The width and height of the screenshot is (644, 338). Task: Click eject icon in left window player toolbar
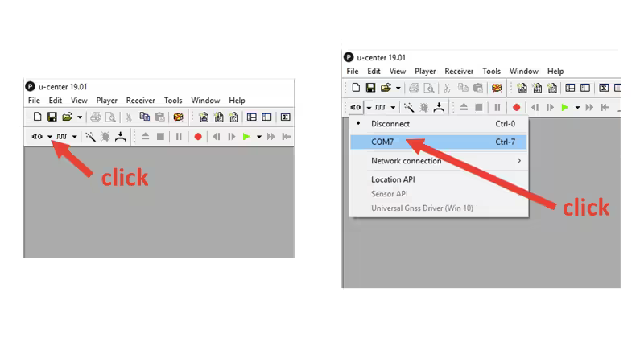(x=145, y=137)
